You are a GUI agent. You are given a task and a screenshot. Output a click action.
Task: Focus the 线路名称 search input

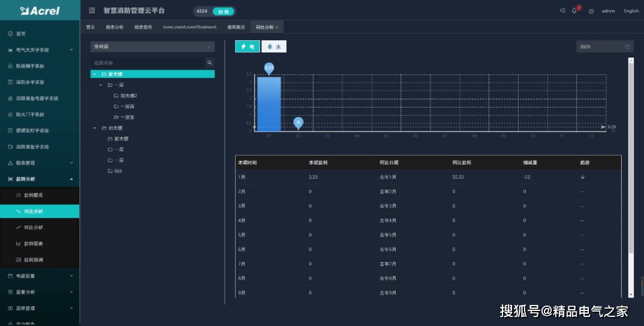click(148, 62)
